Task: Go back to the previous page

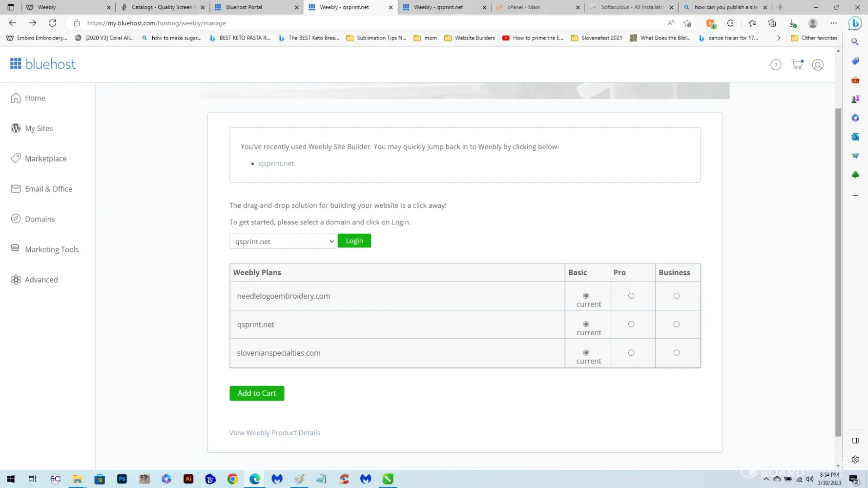Action: click(13, 23)
